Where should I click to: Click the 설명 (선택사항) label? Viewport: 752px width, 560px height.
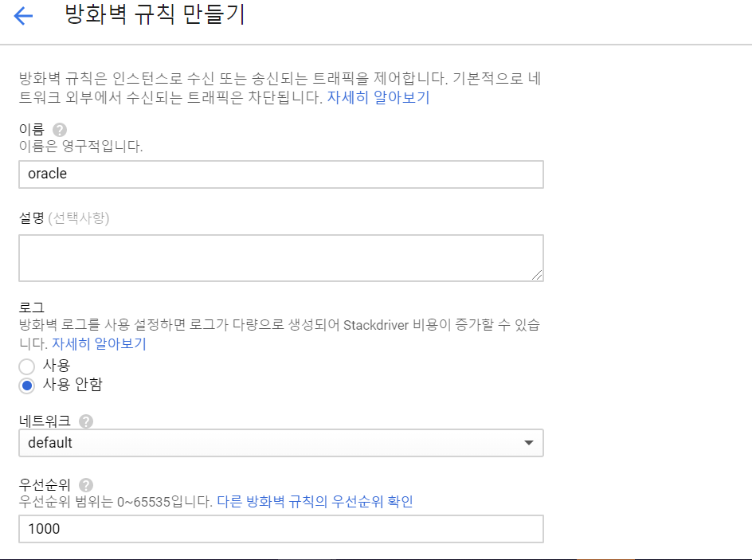coord(64,217)
